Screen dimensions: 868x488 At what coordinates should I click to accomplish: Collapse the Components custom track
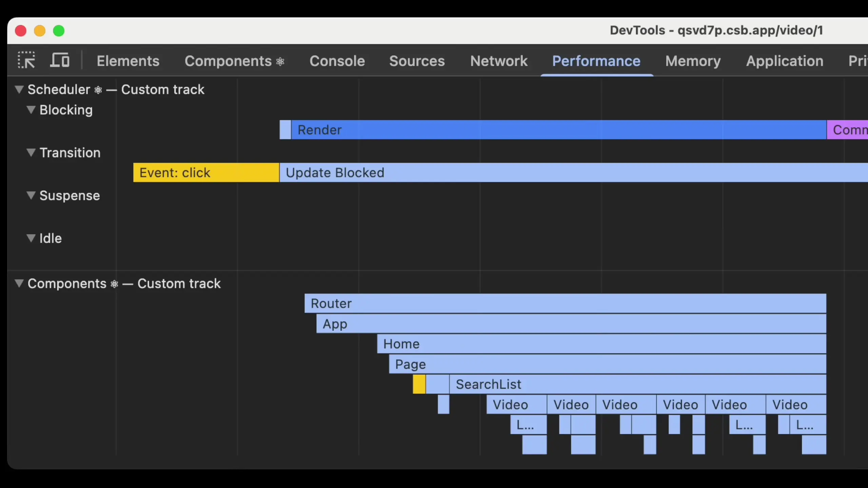(x=19, y=283)
